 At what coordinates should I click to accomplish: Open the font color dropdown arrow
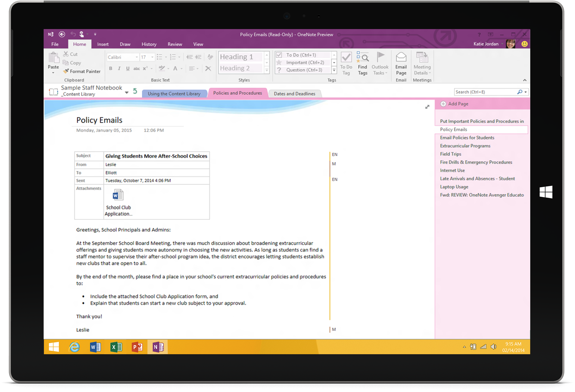click(181, 69)
